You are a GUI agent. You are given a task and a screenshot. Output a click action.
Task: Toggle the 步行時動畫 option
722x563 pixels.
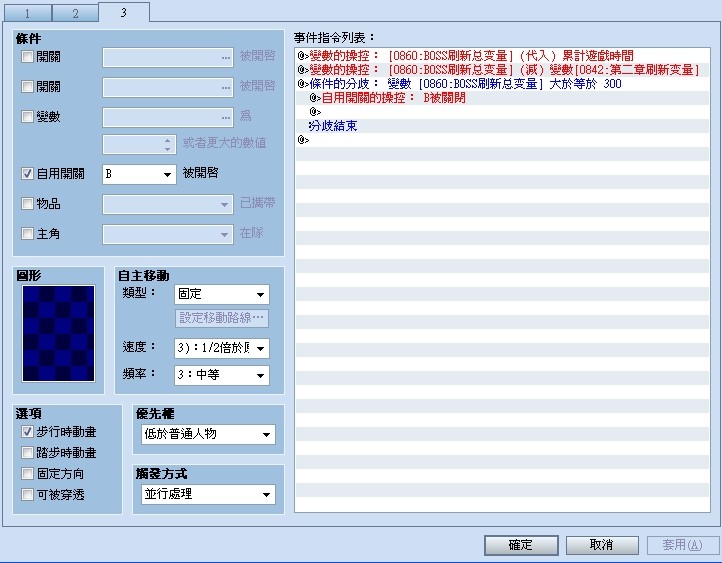coord(27,432)
